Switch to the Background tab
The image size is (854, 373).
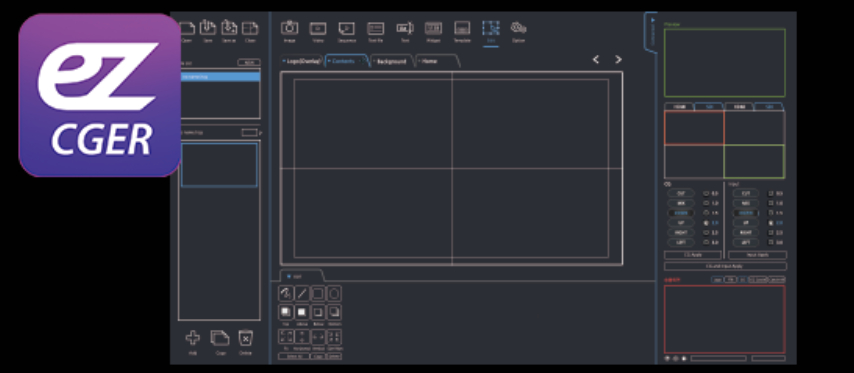click(x=392, y=62)
